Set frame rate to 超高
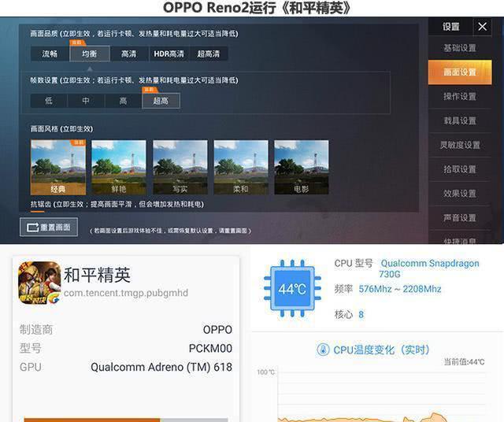Viewport: 504px width, 422px height. pyautogui.click(x=161, y=101)
